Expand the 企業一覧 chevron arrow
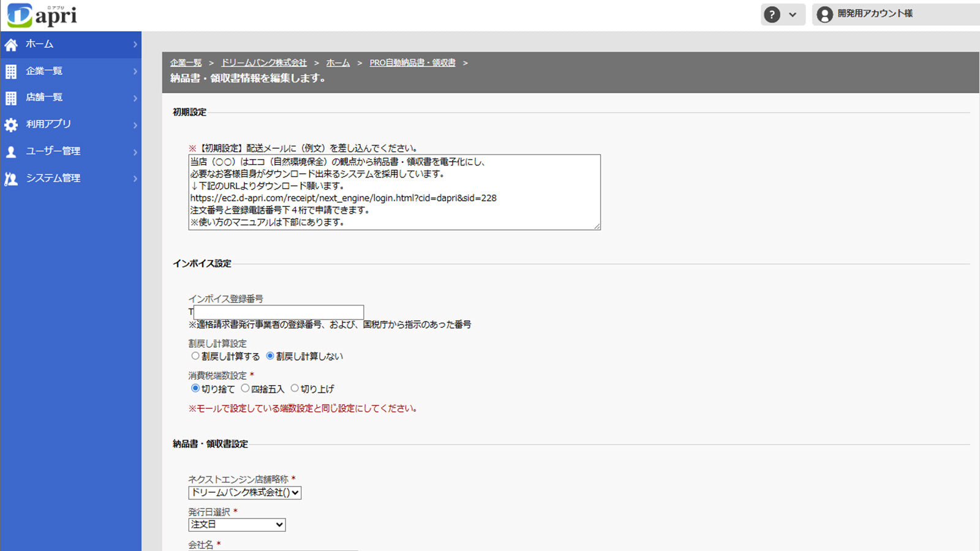980x551 pixels. (135, 72)
